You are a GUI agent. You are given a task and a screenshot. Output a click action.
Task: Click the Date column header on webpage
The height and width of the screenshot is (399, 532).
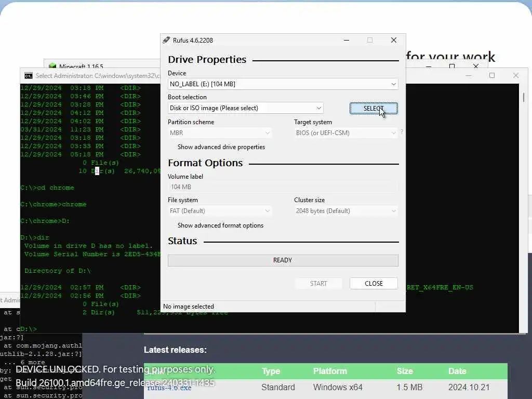coord(457,371)
